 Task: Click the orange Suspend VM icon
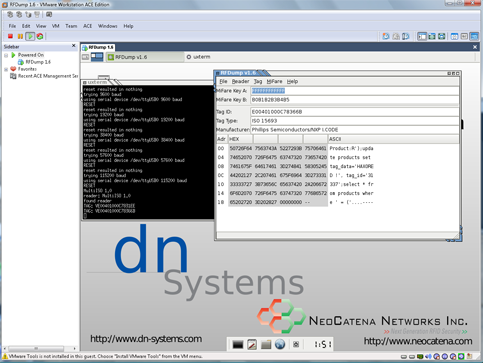tap(20, 36)
